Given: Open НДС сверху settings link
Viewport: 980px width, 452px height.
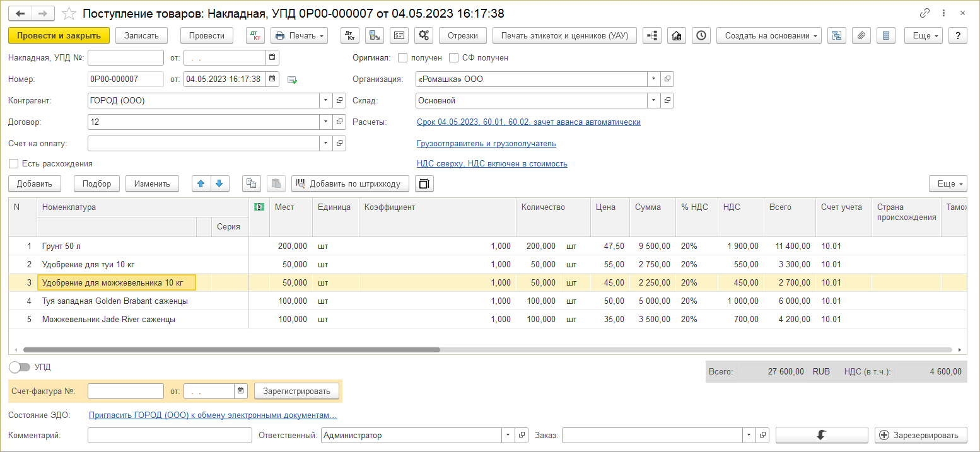Looking at the screenshot, I should (492, 163).
